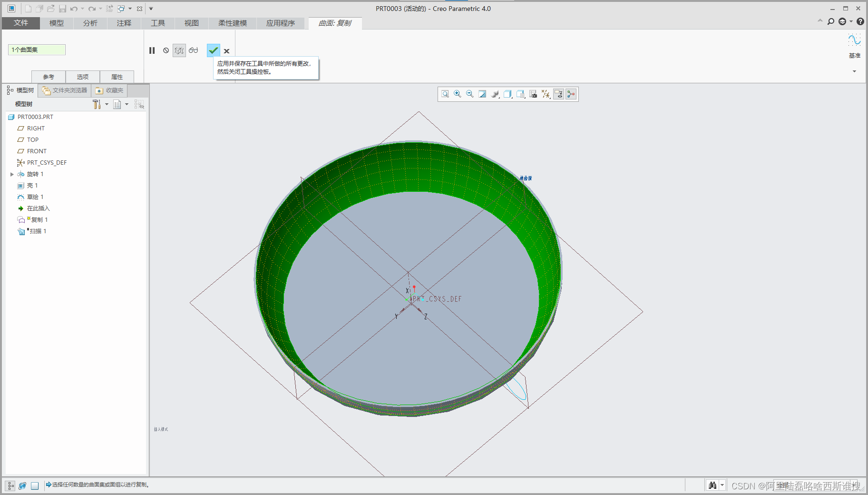
Task: Click the Zoom Out magnifier icon
Action: (x=470, y=94)
